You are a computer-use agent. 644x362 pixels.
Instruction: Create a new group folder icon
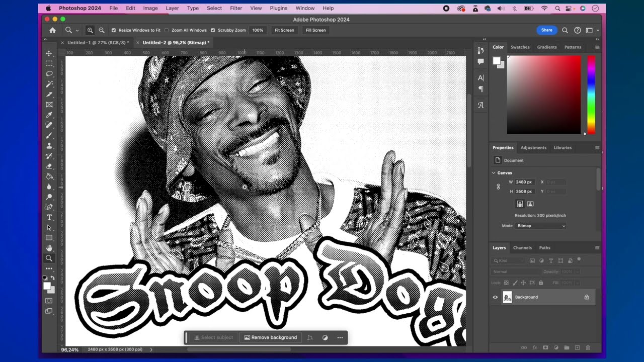(567, 347)
